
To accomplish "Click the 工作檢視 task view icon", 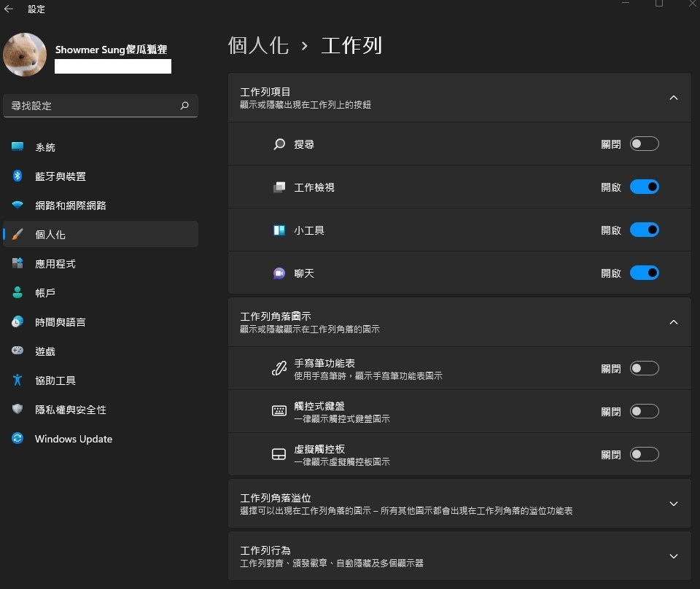I will 279,187.
